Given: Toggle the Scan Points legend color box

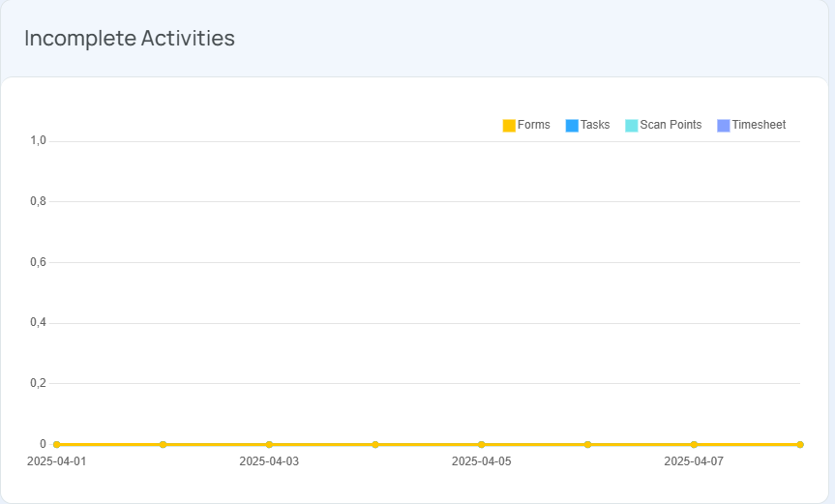Looking at the screenshot, I should pos(632,126).
